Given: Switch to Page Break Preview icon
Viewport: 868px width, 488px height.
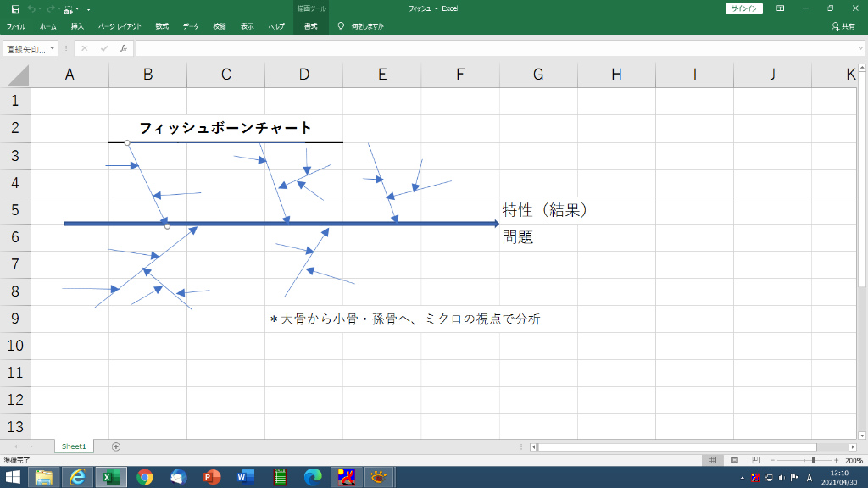Looking at the screenshot, I should click(x=755, y=460).
